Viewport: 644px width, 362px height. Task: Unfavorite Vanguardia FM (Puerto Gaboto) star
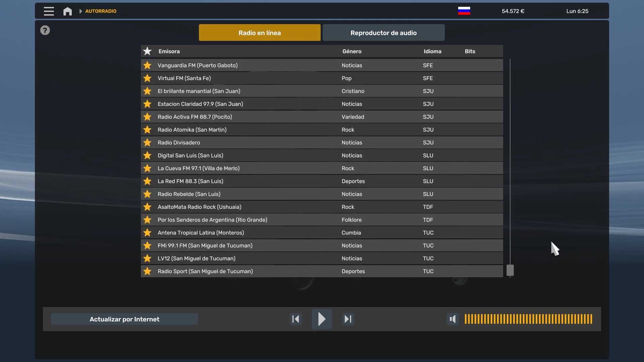pyautogui.click(x=147, y=65)
